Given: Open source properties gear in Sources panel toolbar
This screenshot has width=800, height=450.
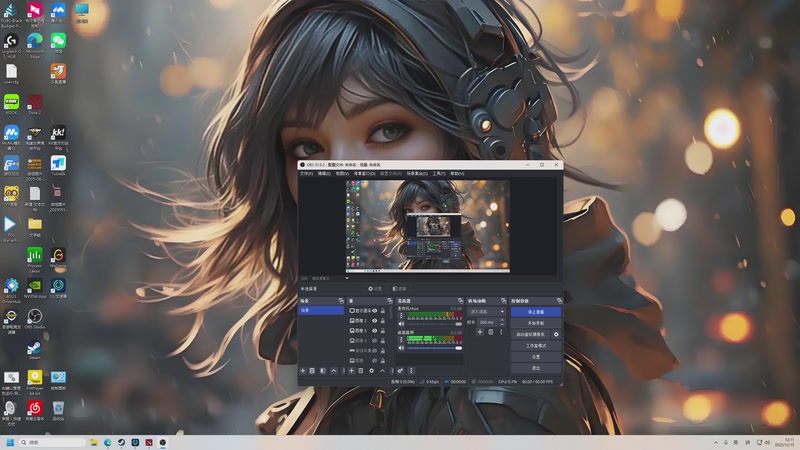Looking at the screenshot, I should click(x=371, y=370).
